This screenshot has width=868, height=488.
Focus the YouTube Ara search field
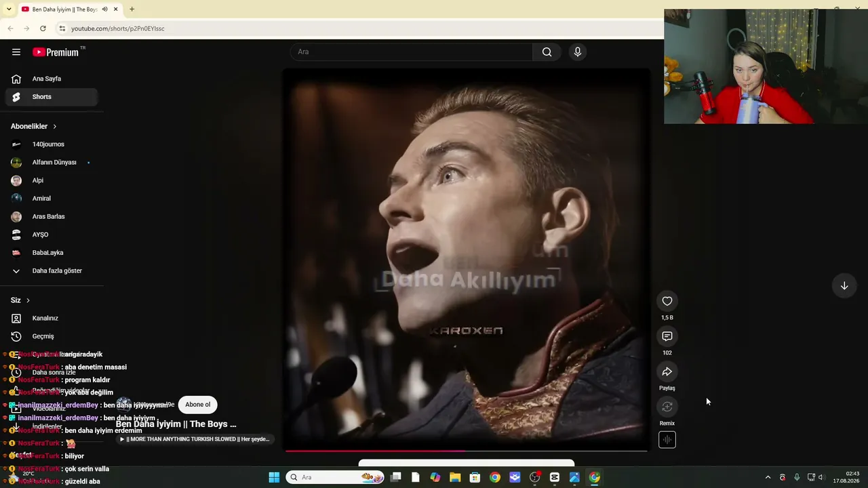412,52
